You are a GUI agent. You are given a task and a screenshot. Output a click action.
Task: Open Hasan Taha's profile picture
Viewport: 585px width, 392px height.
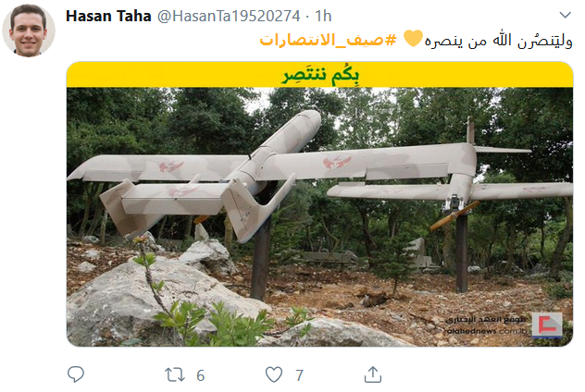coord(29,31)
